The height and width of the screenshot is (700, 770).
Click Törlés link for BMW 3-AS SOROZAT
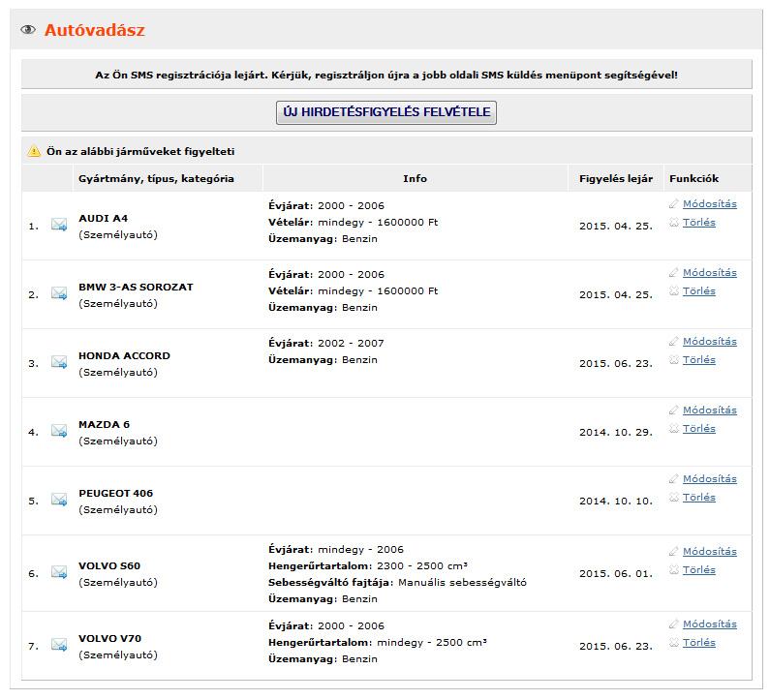point(698,291)
